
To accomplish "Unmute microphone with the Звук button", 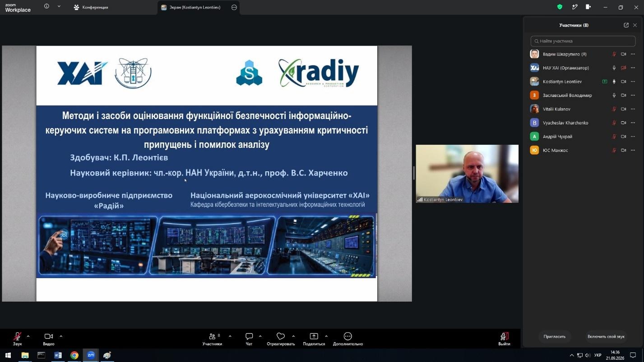I will click(x=17, y=339).
